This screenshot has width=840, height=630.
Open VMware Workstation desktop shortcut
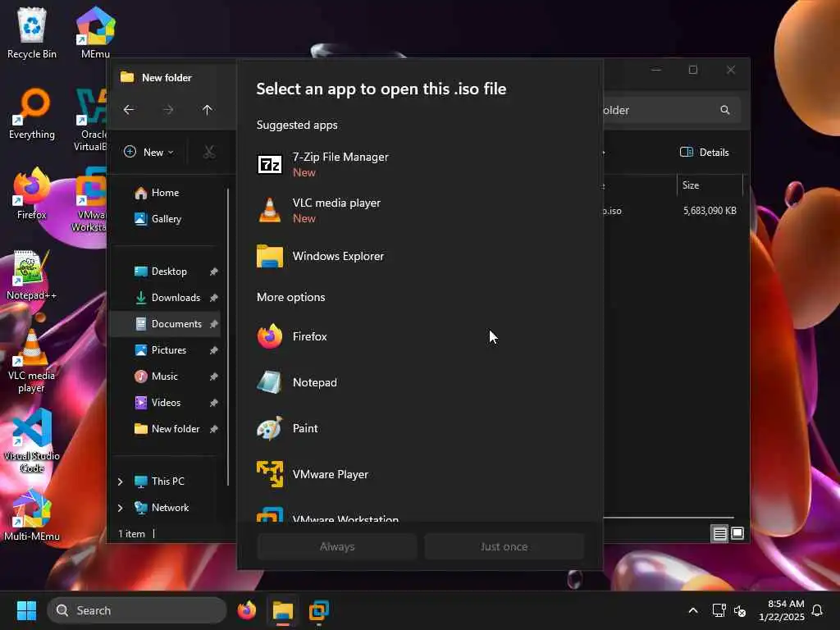(x=89, y=200)
